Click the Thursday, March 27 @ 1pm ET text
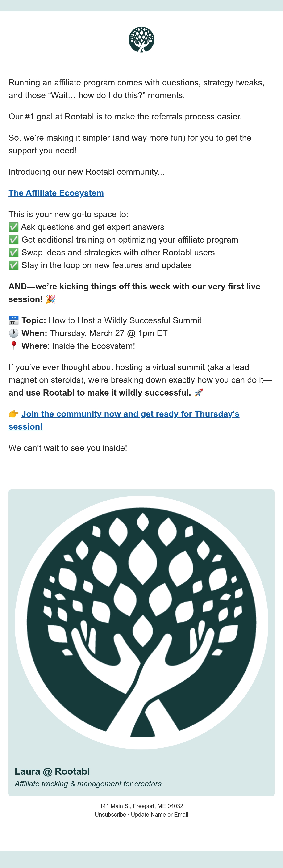Viewport: 283px width, 868px height. [108, 333]
